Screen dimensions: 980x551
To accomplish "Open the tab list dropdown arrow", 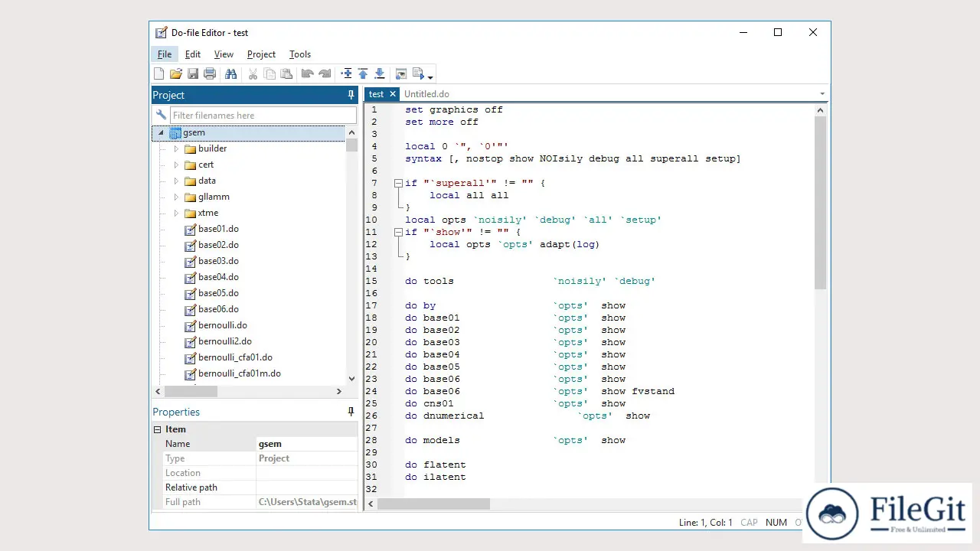I will coord(822,94).
